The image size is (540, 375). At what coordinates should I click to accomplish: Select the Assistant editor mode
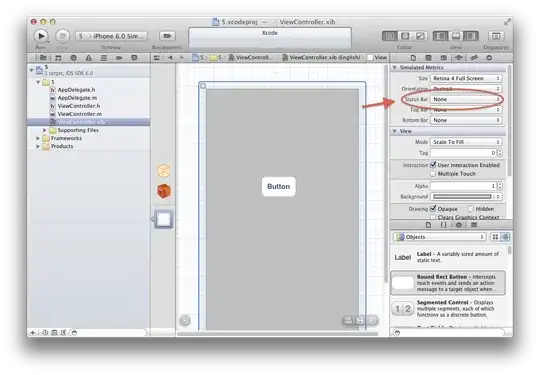pyautogui.click(x=405, y=36)
